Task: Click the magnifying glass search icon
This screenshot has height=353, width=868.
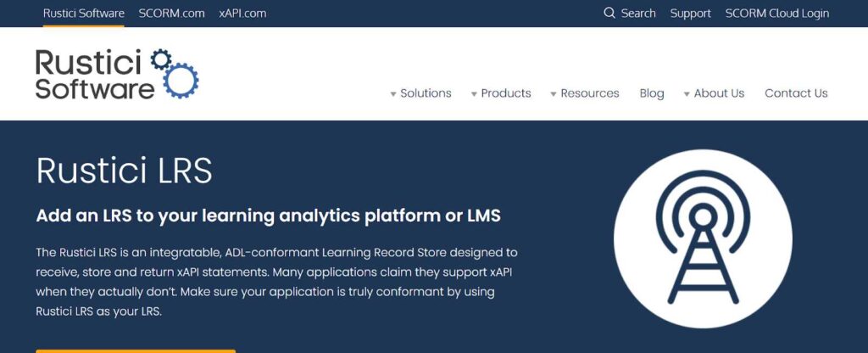Action: tap(609, 13)
